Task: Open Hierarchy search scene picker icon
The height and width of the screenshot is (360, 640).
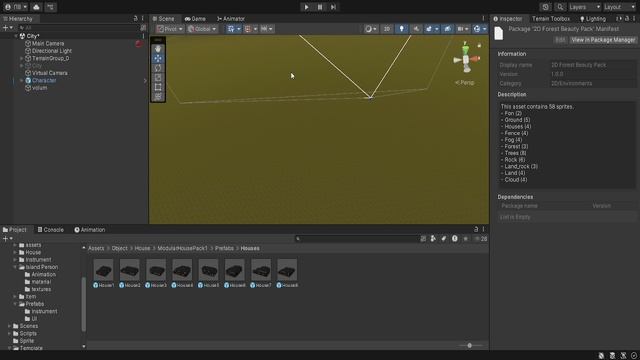Action: (143, 28)
